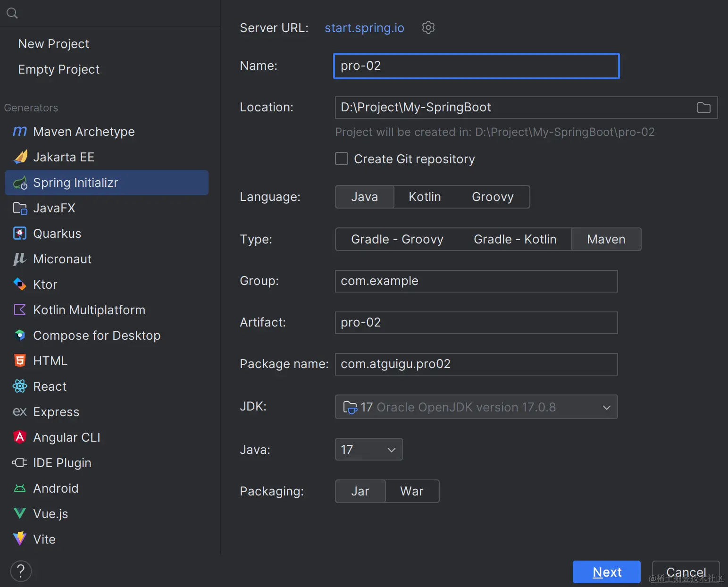Select Empty Project entry
Viewport: 728px width, 587px height.
coord(59,69)
